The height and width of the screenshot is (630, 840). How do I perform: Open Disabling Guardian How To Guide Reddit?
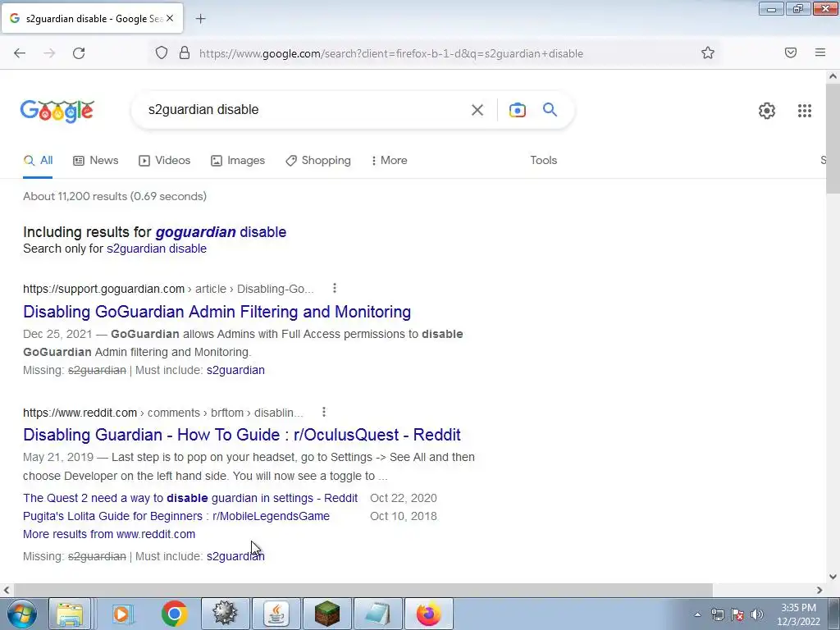[242, 435]
